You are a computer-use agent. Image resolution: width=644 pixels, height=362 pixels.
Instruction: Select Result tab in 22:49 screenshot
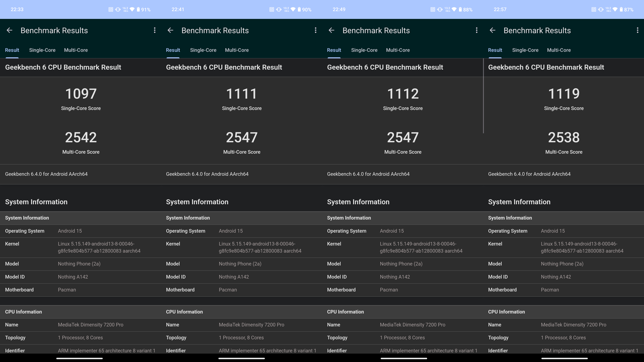pos(334,50)
